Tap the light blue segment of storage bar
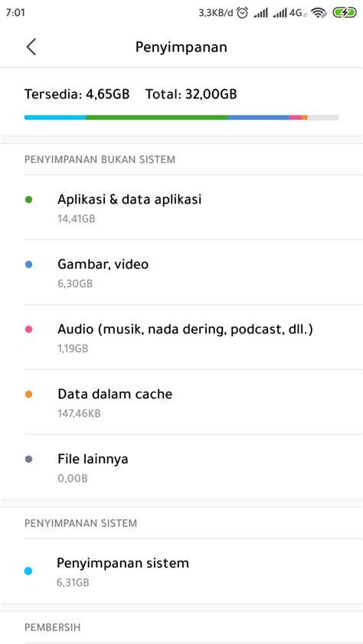 coord(55,118)
